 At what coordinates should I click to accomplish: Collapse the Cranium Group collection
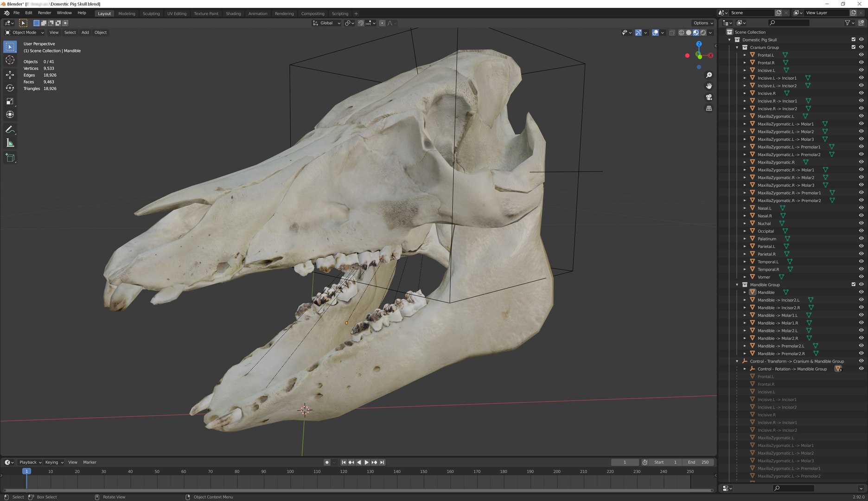click(x=737, y=47)
